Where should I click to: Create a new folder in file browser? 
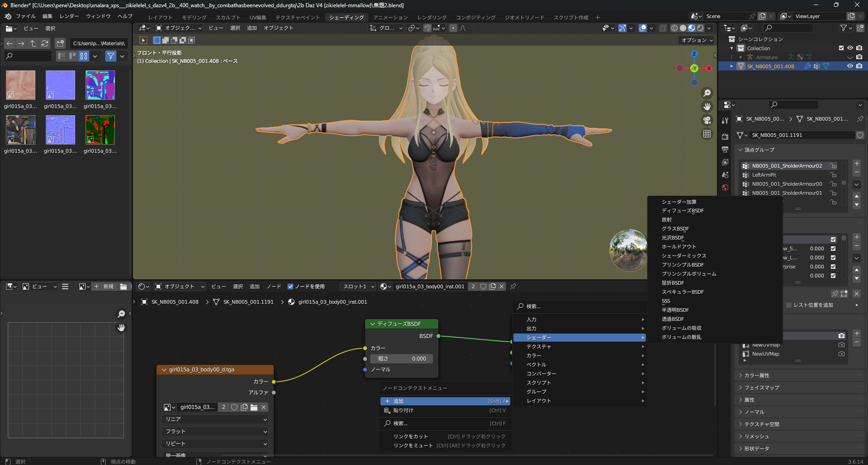click(60, 43)
